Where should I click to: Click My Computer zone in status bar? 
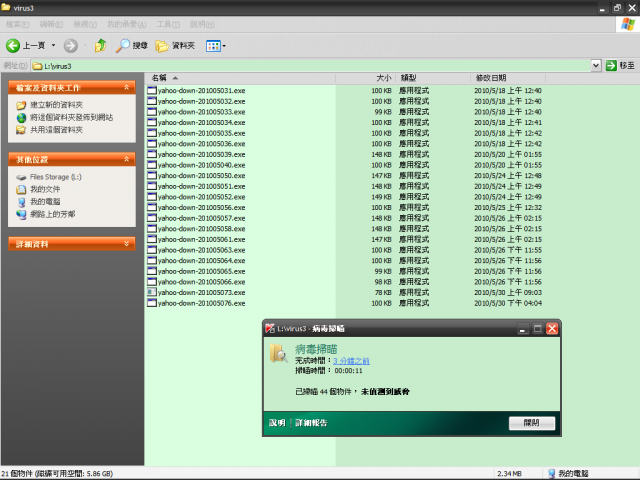click(x=568, y=473)
